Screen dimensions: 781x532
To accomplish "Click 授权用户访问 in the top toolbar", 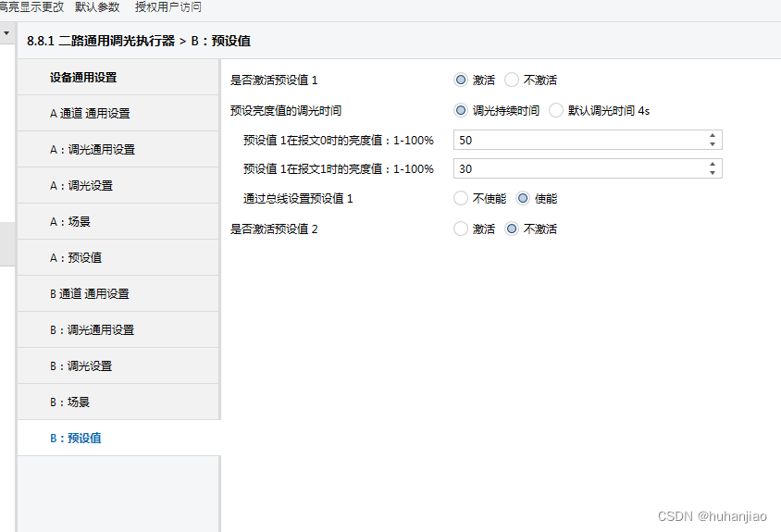I will tap(167, 7).
